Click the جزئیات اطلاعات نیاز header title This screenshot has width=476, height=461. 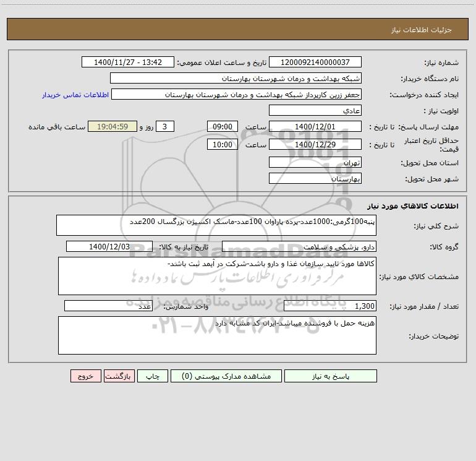(x=422, y=30)
